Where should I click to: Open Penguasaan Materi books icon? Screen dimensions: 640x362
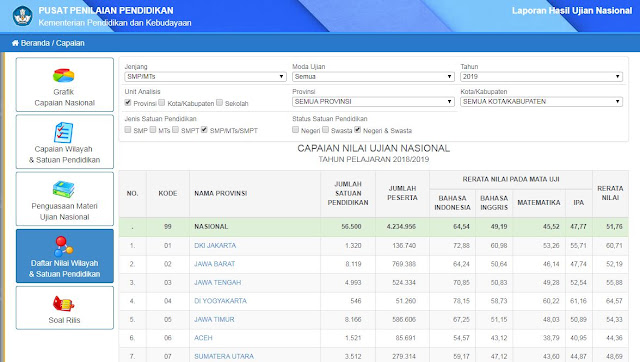click(64, 189)
